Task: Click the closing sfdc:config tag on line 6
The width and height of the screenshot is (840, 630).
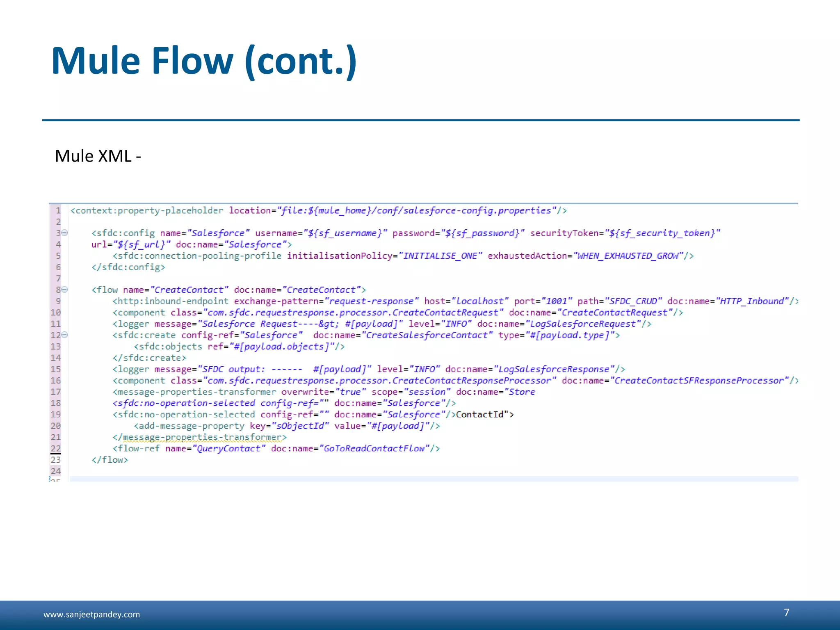Action: [x=128, y=267]
